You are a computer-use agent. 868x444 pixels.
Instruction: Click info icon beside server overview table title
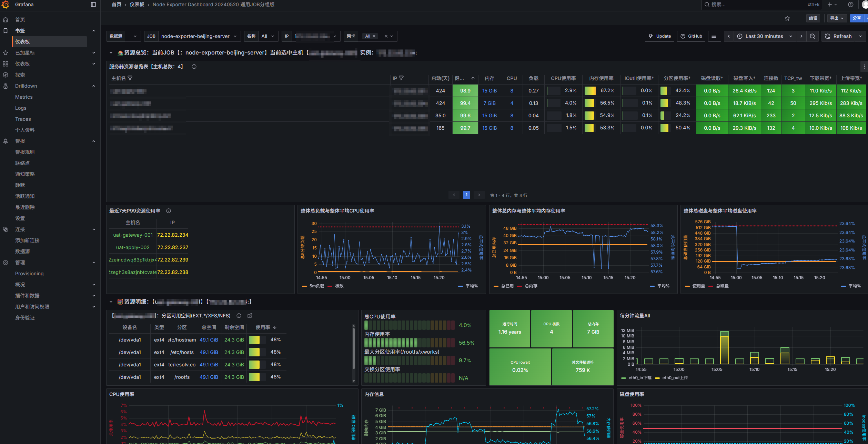pos(194,67)
